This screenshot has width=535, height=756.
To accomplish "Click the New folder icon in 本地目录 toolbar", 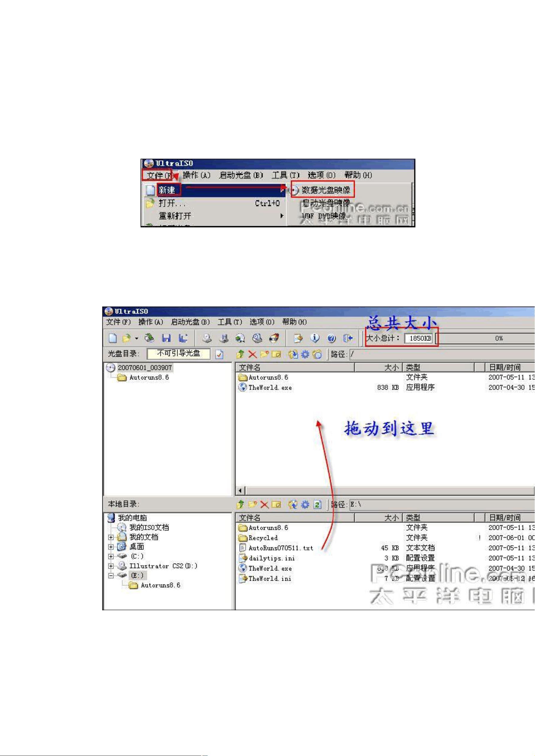I will point(253,504).
